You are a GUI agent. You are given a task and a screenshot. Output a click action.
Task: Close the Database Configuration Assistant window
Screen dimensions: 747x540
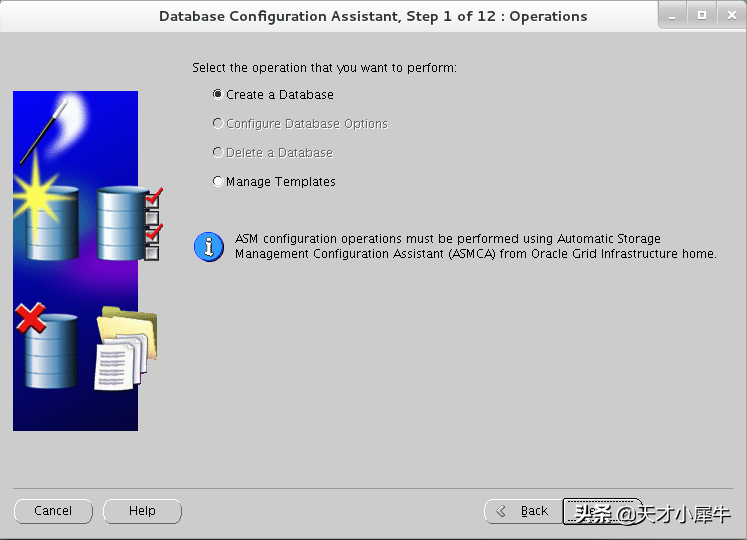(x=732, y=16)
